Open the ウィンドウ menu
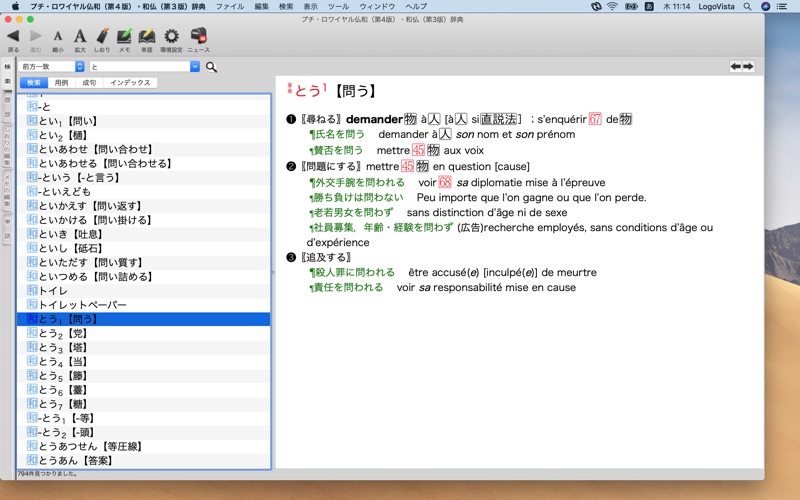Viewport: 800px width, 500px height. click(x=377, y=6)
